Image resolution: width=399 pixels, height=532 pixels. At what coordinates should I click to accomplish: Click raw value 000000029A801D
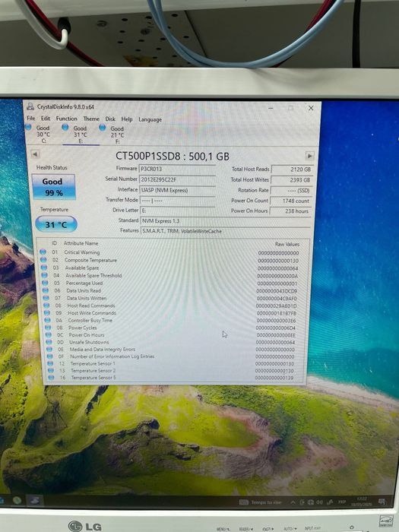tap(276, 306)
